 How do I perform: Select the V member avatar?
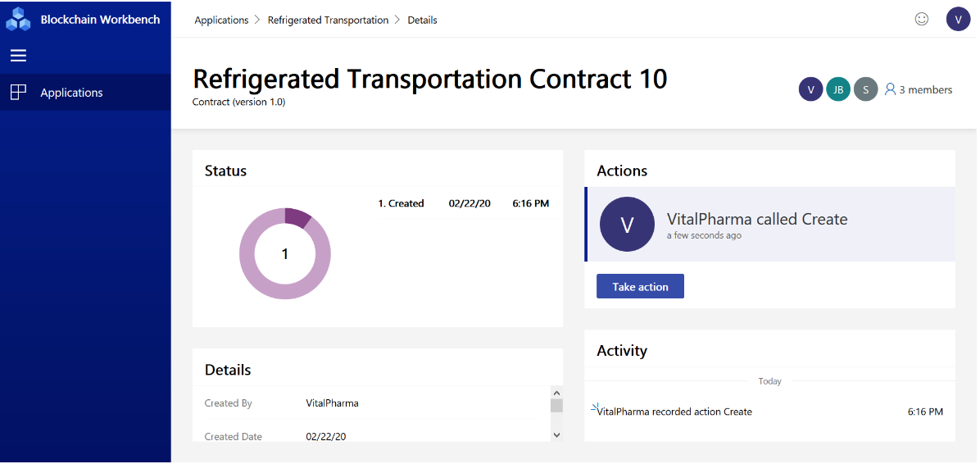(810, 89)
